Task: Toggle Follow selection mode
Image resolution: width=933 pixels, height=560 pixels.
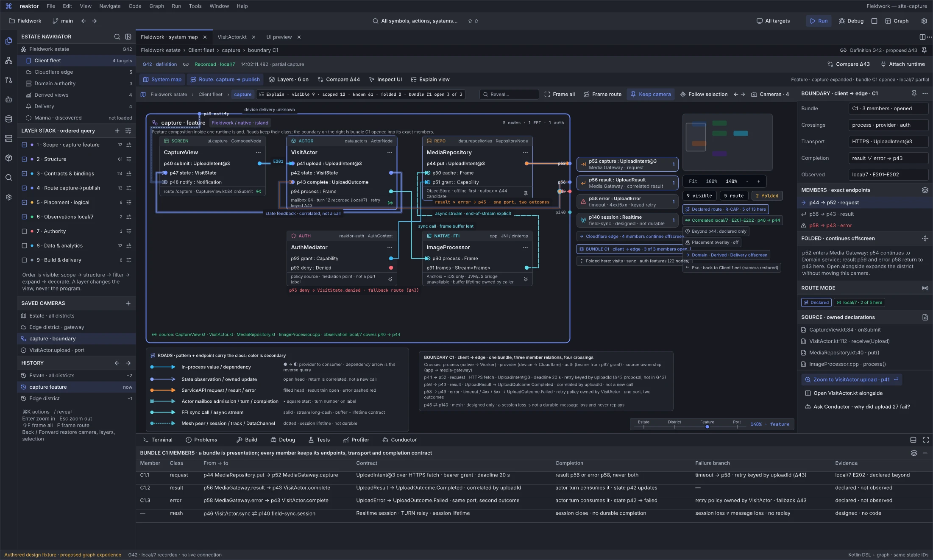Action: point(704,94)
